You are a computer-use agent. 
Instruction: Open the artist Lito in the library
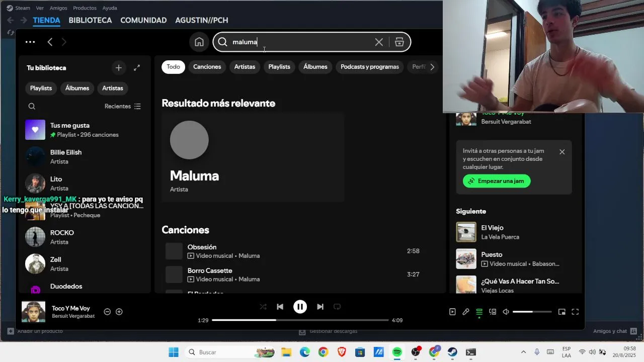point(85,184)
